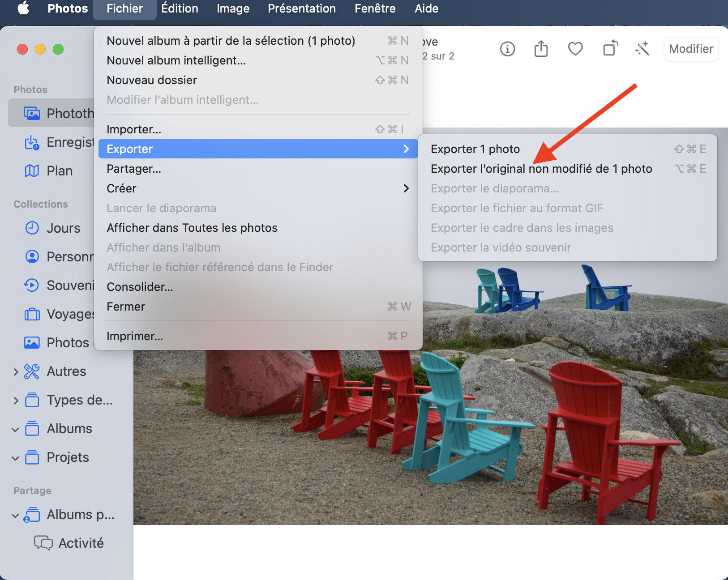This screenshot has height=580, width=728.
Task: Close the Fichier menu from menu bar
Action: pyautogui.click(x=124, y=8)
